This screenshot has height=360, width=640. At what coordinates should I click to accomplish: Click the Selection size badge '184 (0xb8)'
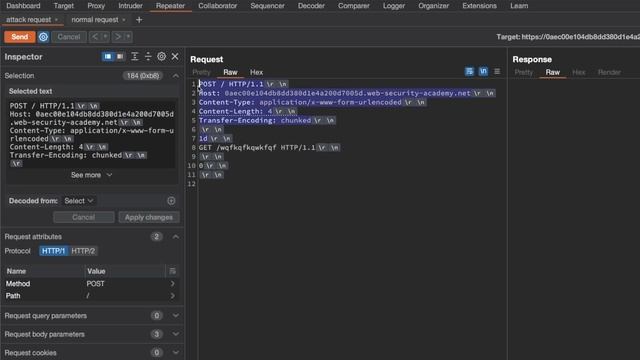[x=143, y=76]
